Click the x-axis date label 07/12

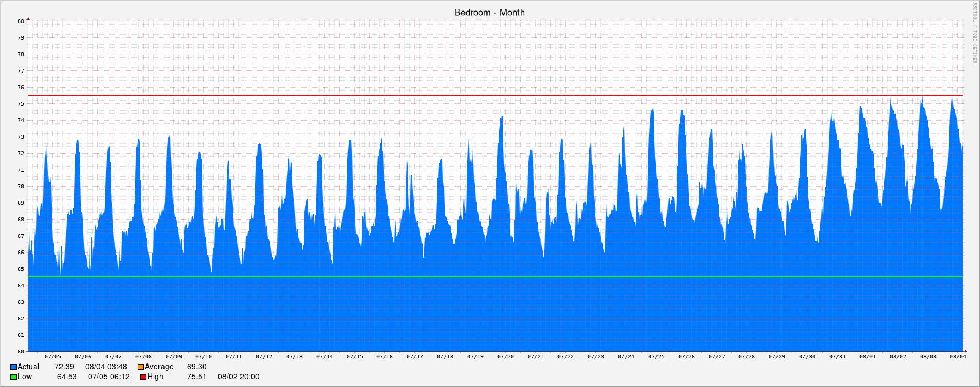point(264,357)
